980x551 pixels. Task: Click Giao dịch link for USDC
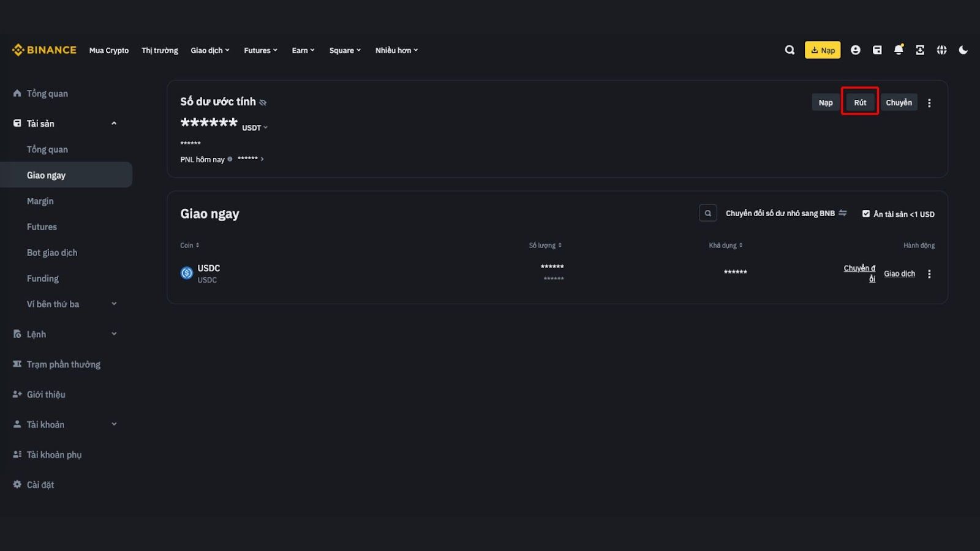coord(899,274)
